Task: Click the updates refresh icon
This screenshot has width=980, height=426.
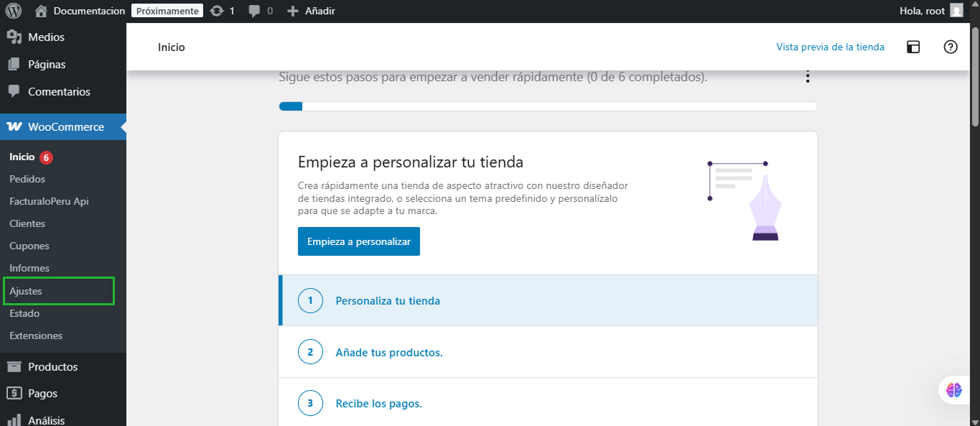Action: 217,11
